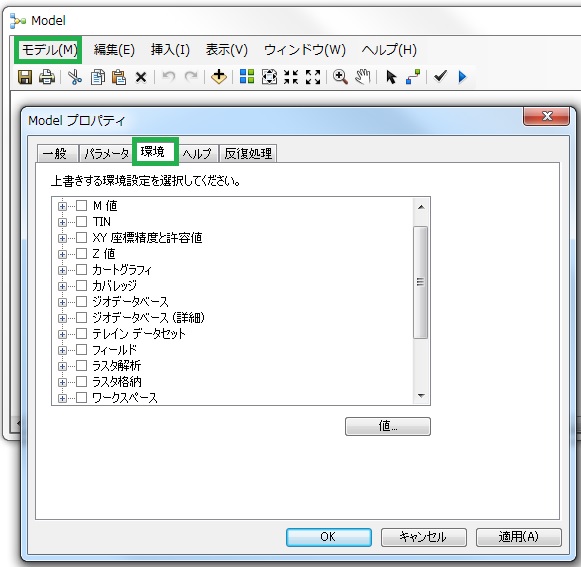Check the ラスタ格納 checkbox
The width and height of the screenshot is (581, 567).
click(82, 382)
